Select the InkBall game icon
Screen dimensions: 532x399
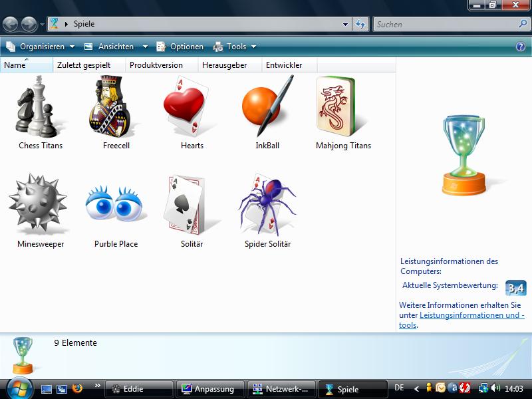click(x=267, y=108)
